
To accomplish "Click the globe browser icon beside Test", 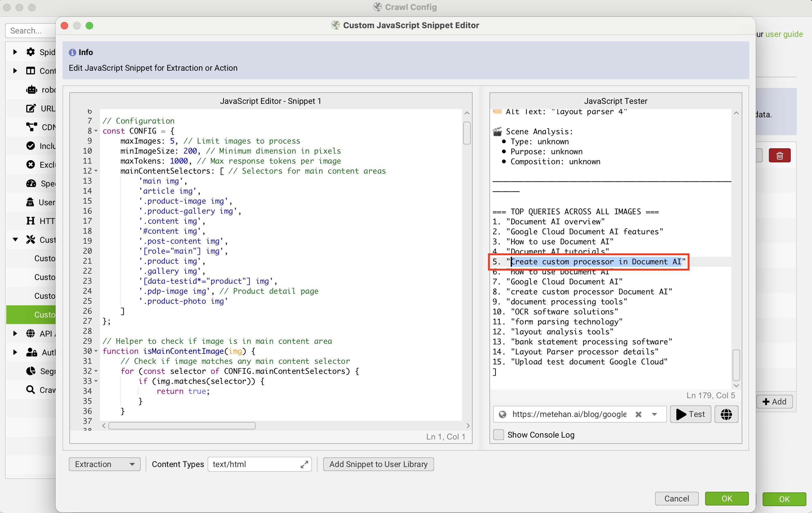I will 726,414.
